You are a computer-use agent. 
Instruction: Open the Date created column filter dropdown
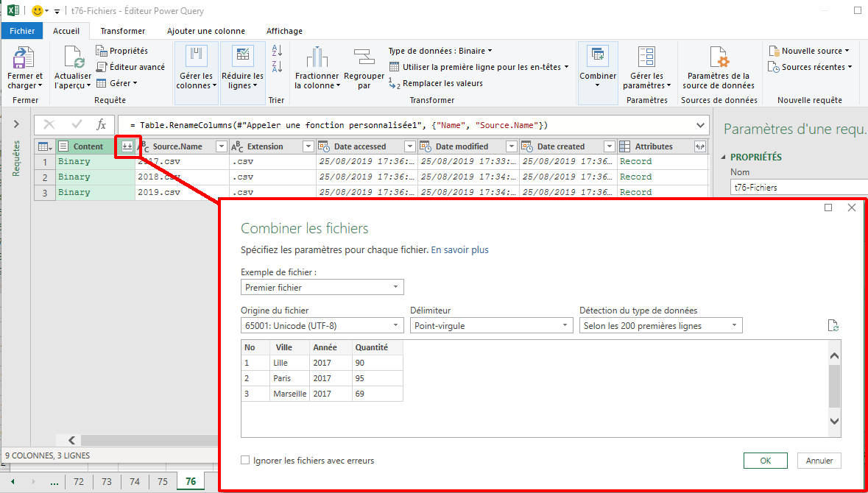click(x=610, y=146)
